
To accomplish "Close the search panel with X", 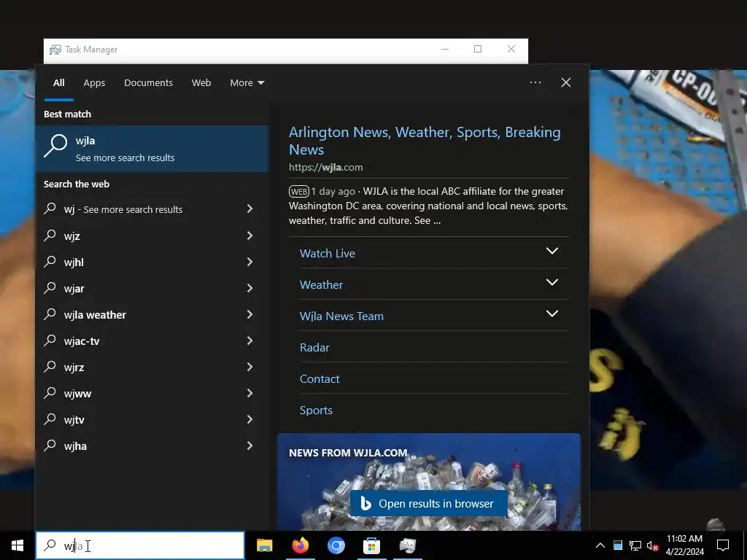I will [566, 82].
